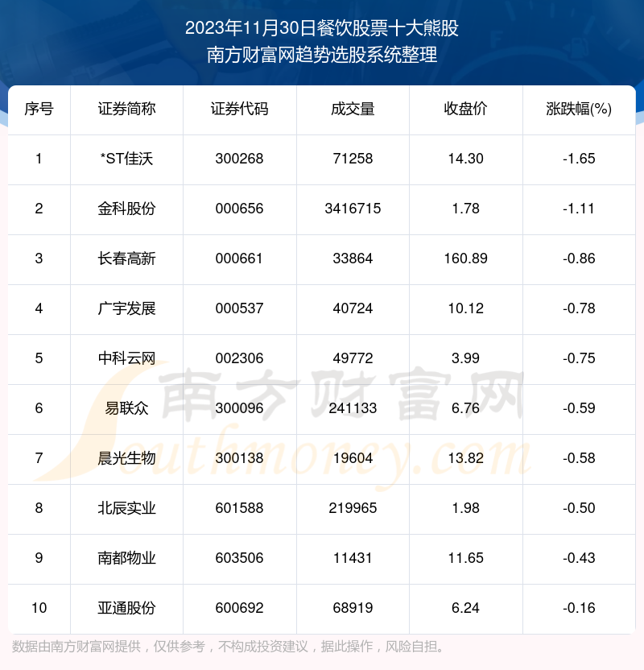
Task: Click the 成交量 column header
Action: pyautogui.click(x=353, y=110)
